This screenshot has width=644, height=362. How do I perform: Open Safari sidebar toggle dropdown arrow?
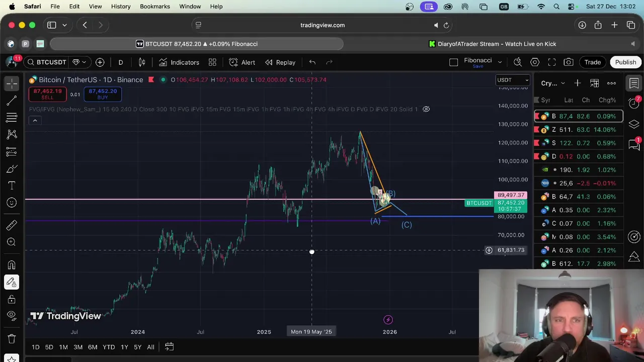click(64, 25)
